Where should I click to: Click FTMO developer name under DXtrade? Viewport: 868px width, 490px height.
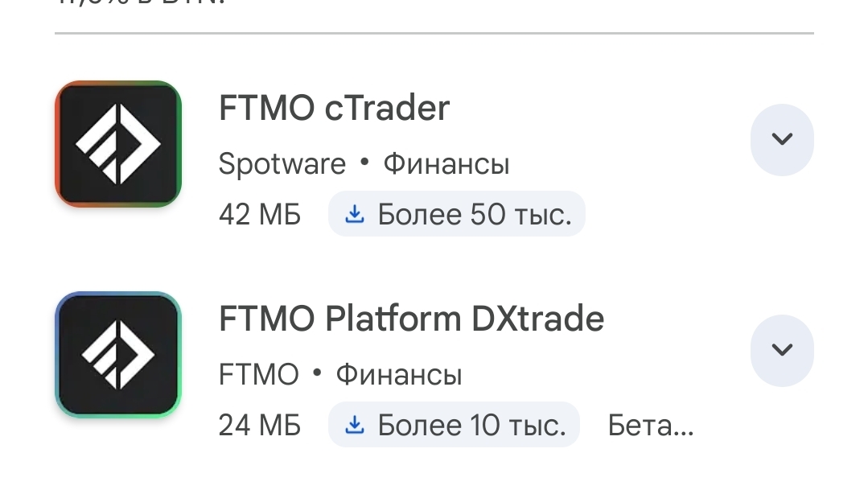[x=258, y=375]
